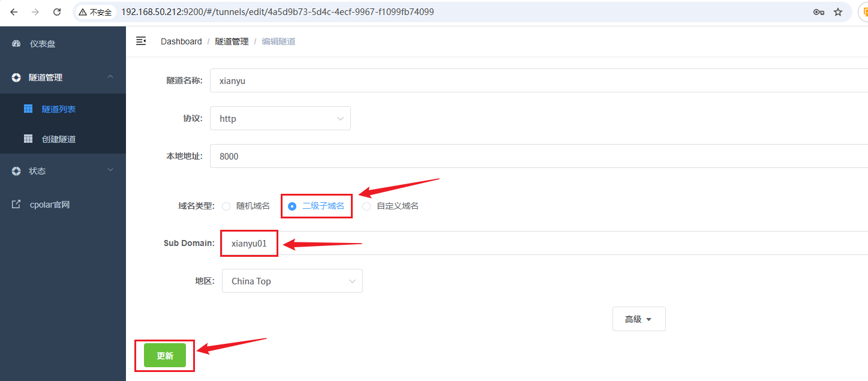Click the 地区 label
This screenshot has width=868, height=381.
[205, 281]
